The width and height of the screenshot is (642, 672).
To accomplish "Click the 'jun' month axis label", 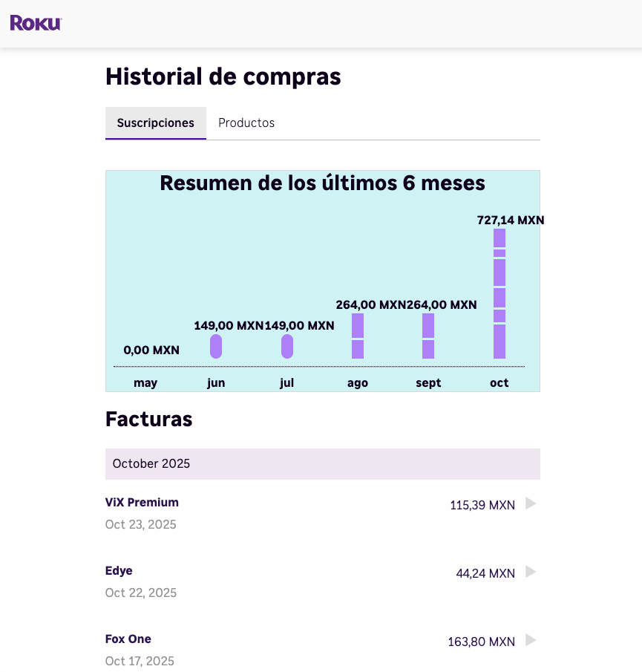I will (216, 383).
